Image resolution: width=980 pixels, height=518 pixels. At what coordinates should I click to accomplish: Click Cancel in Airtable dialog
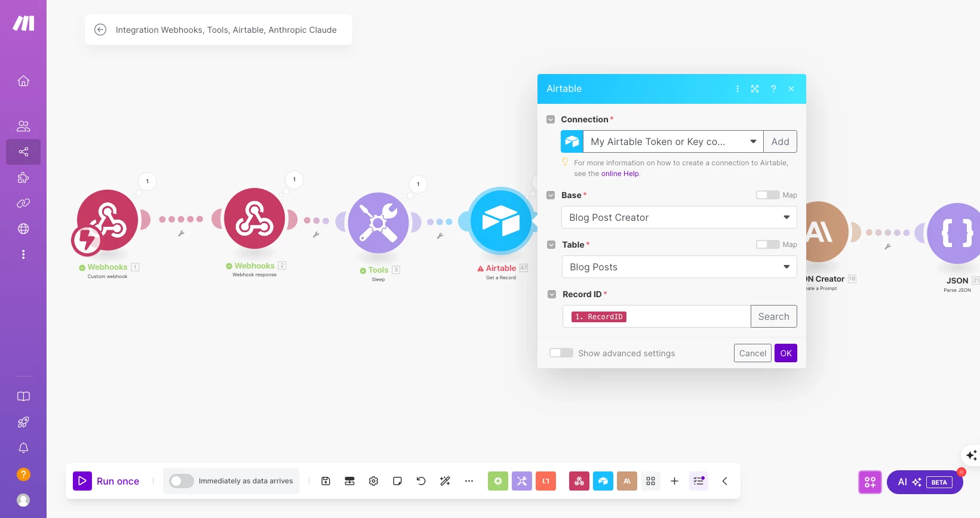(x=752, y=353)
